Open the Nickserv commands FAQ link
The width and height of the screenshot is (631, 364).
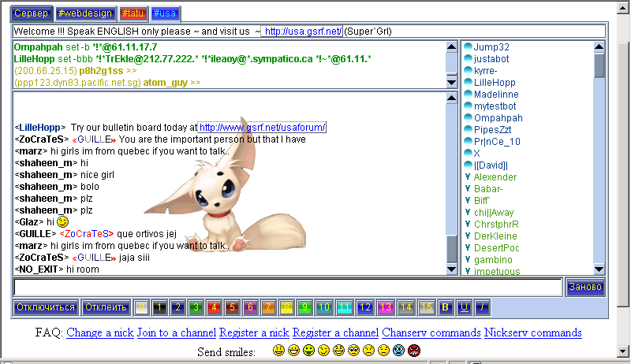533,332
